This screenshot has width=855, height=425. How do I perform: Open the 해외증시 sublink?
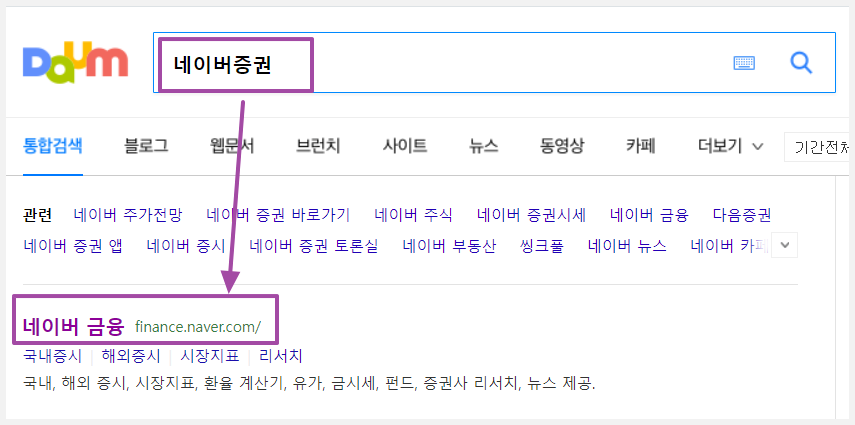pos(131,357)
